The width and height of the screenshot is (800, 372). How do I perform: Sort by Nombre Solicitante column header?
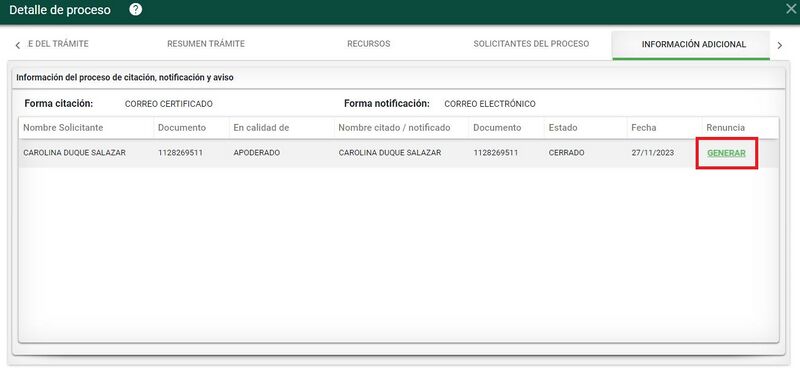coord(63,128)
